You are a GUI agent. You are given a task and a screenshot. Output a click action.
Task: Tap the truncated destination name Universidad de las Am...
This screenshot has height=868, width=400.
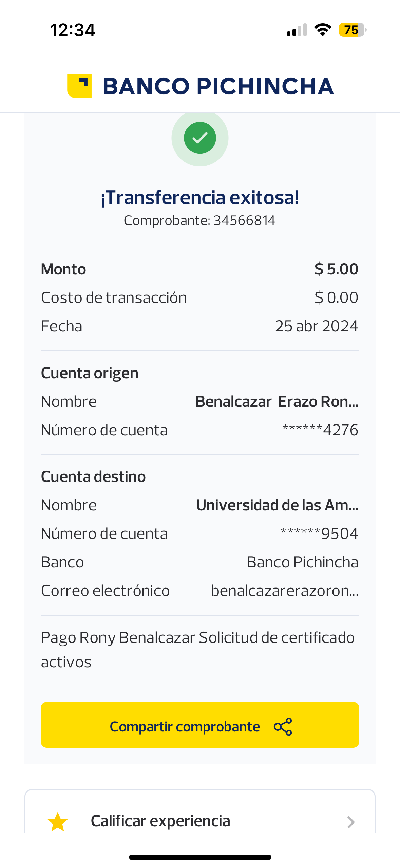coord(277,505)
